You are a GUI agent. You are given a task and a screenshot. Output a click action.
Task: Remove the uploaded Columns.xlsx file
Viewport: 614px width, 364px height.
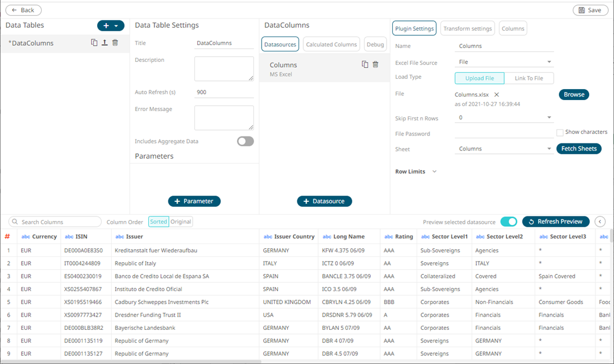[497, 95]
